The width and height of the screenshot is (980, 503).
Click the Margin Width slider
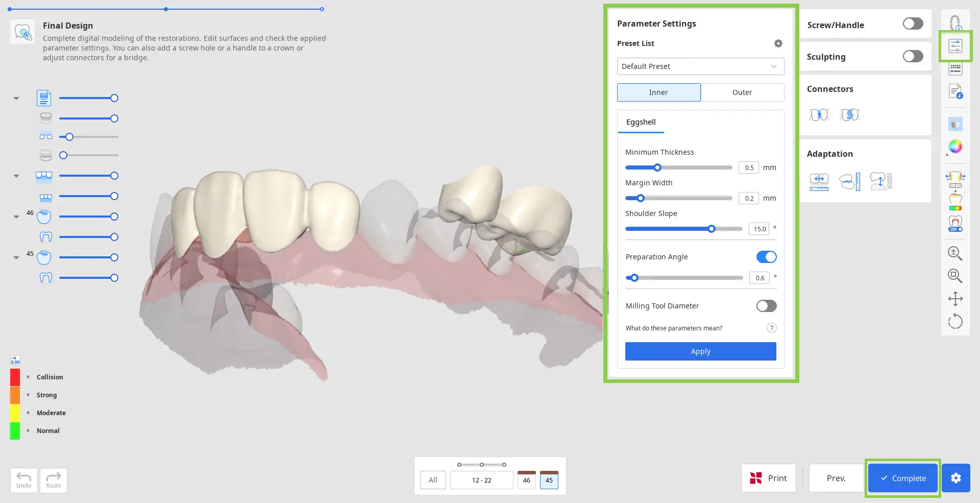pos(678,198)
